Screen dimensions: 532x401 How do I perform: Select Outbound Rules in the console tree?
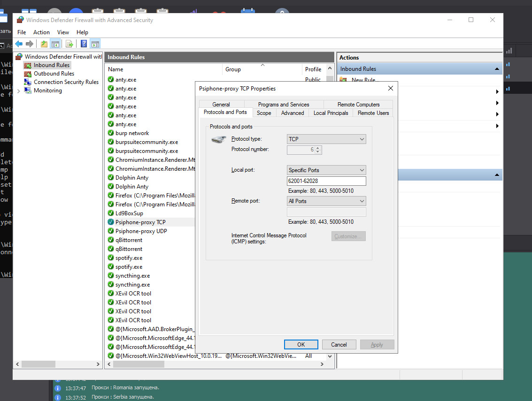click(54, 74)
